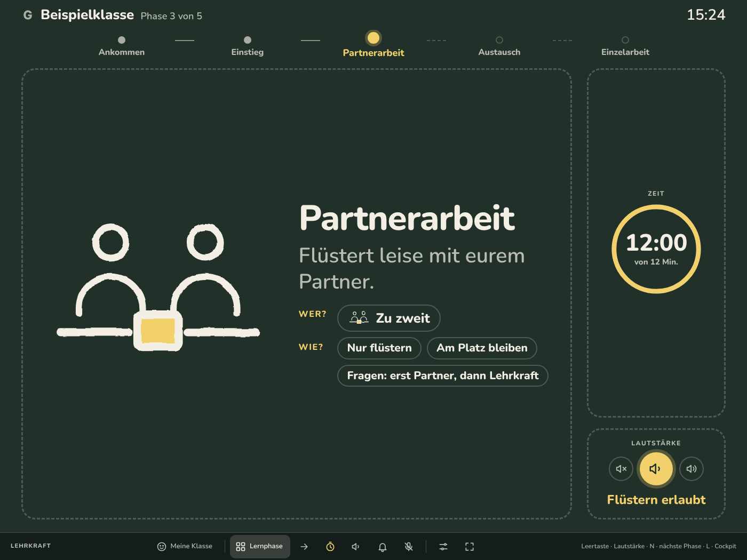Viewport: 747px width, 560px height.
Task: Jump to the Einzelarbeit phase step
Action: click(625, 46)
